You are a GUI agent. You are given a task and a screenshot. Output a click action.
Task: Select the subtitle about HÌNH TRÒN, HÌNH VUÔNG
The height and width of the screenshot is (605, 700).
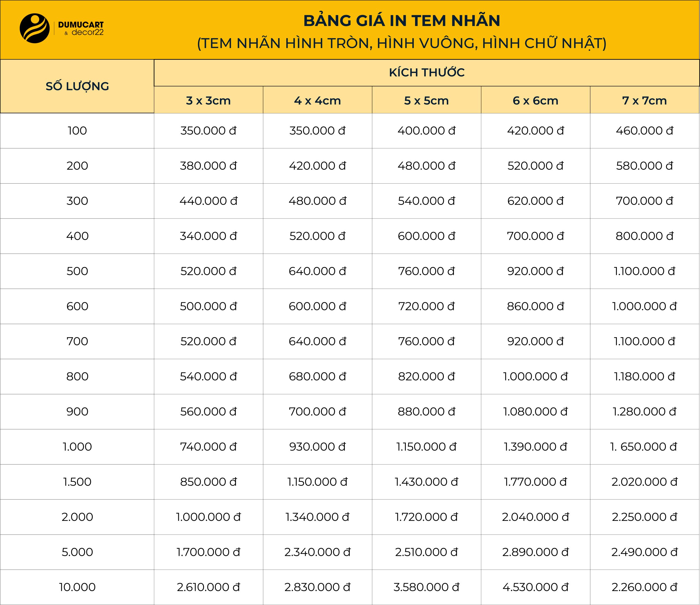pos(402,43)
